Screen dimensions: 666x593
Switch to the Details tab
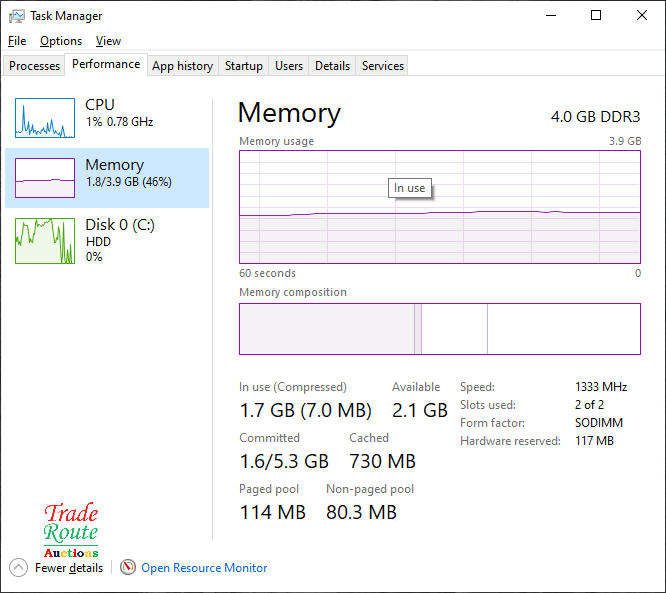click(332, 66)
